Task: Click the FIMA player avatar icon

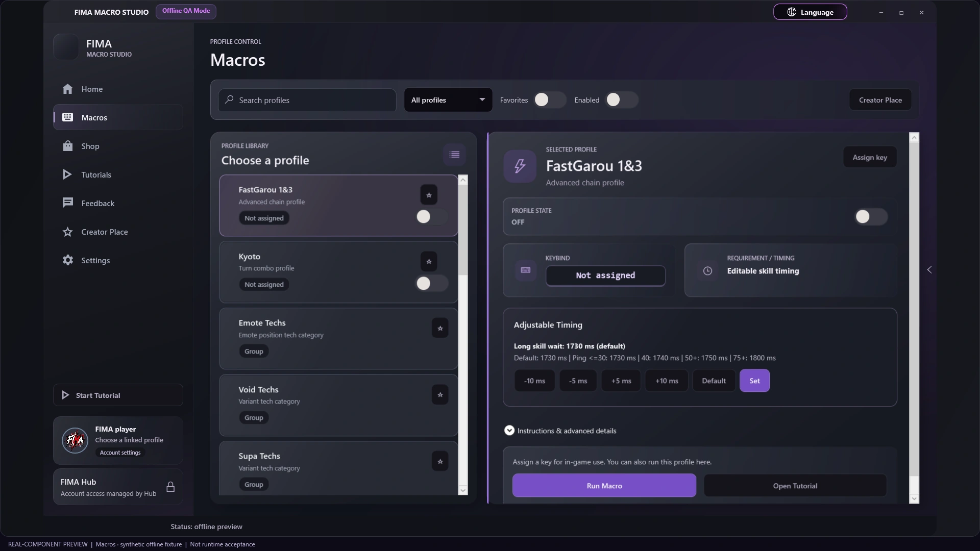Action: 75,440
